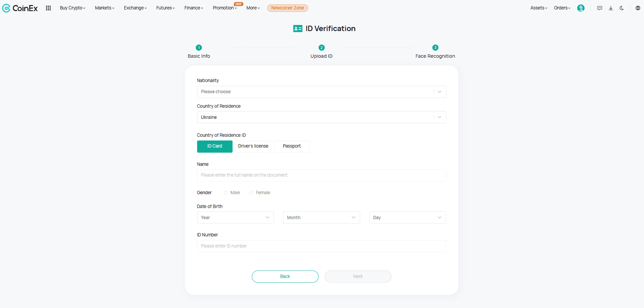Click the download app icon

[611, 8]
